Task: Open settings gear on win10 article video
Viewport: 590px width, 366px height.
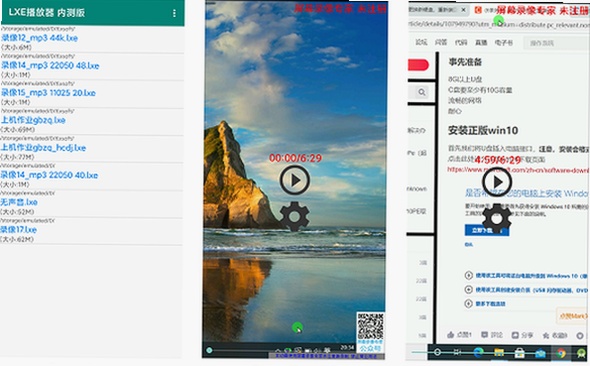Action: tap(497, 218)
